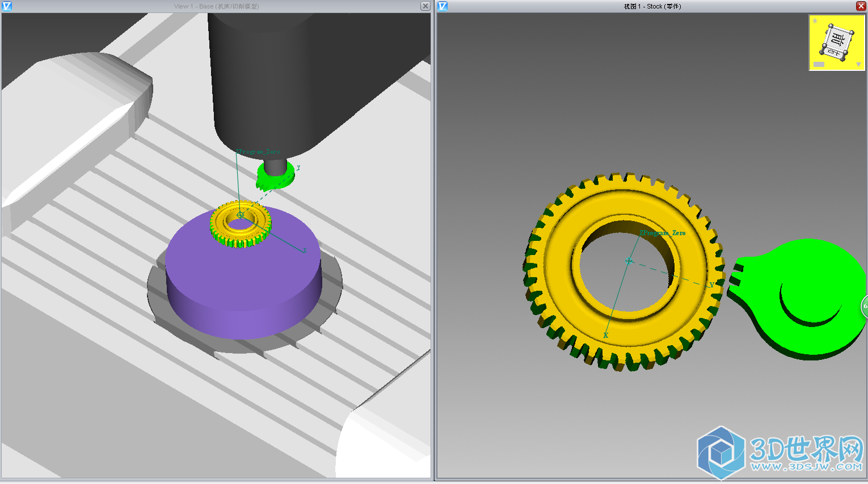This screenshot has height=484, width=868.
Task: Select the ZProgram_Zero label in the Stock view
Action: click(x=662, y=233)
